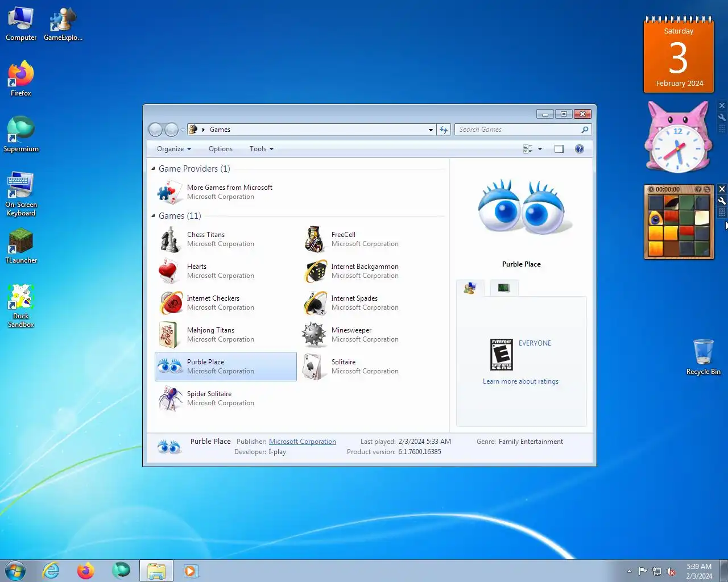Click the Options toolbar button
The height and width of the screenshot is (582, 728).
[221, 149]
